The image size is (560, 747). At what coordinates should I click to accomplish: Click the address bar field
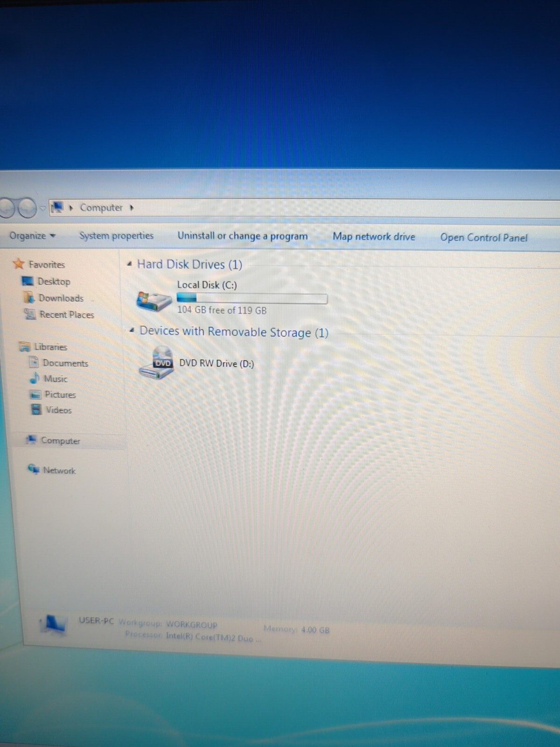[x=303, y=208]
